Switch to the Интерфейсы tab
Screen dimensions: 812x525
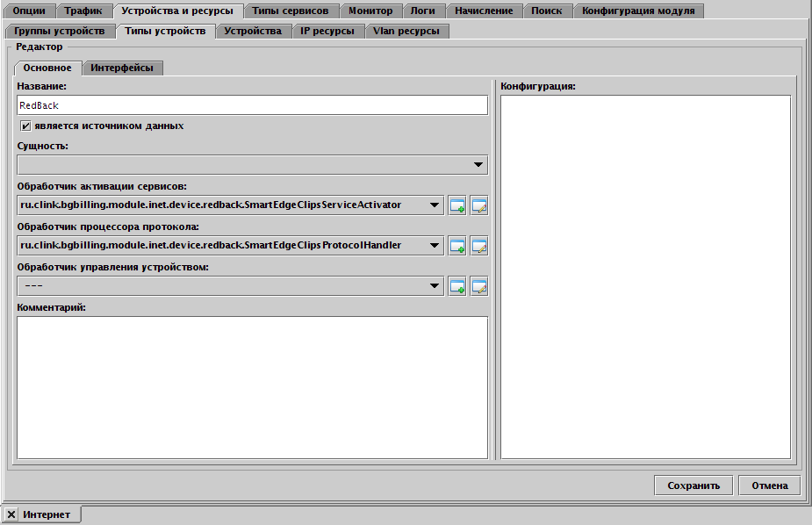(122, 68)
